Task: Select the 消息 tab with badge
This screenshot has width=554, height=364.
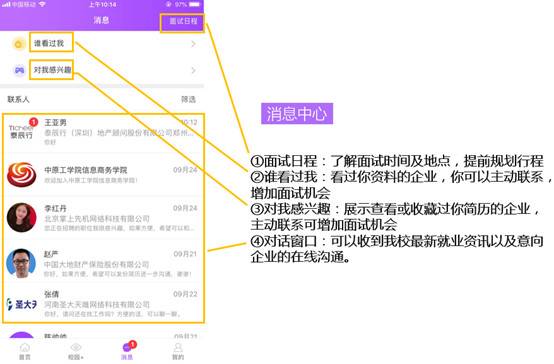Action: coord(128,351)
